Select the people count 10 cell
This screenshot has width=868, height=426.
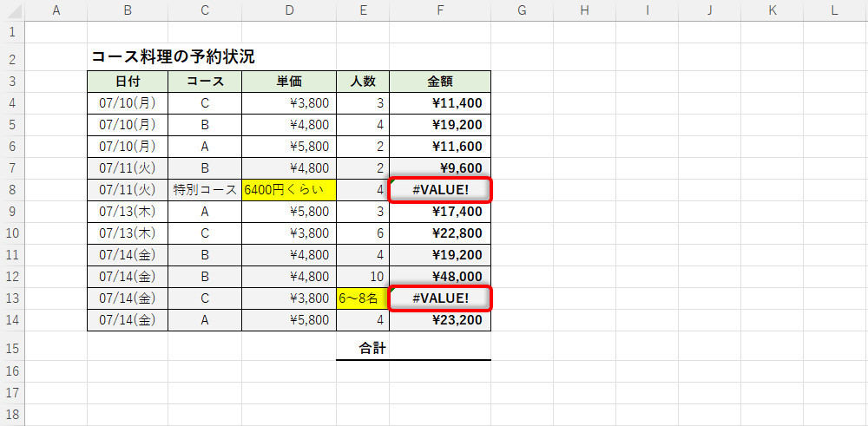click(x=363, y=277)
